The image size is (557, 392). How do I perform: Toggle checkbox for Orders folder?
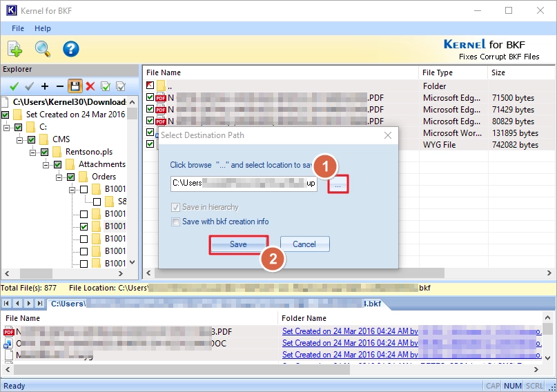click(x=70, y=177)
